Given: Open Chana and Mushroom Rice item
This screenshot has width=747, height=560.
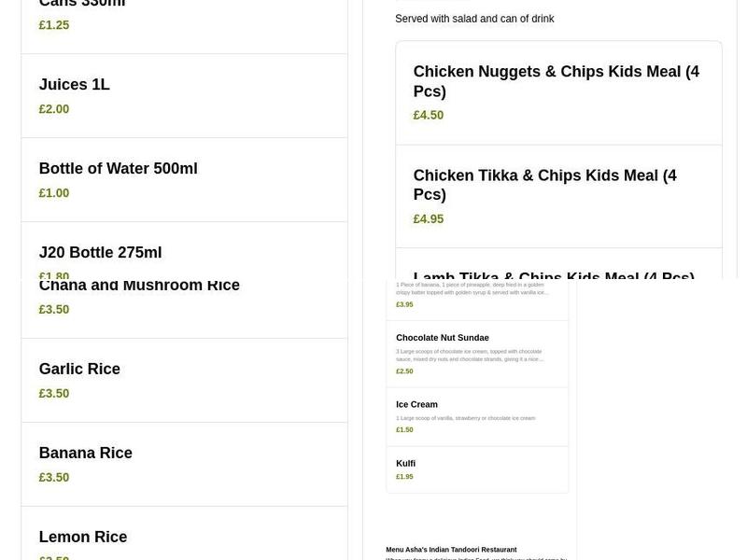Looking at the screenshot, I should point(139,285).
